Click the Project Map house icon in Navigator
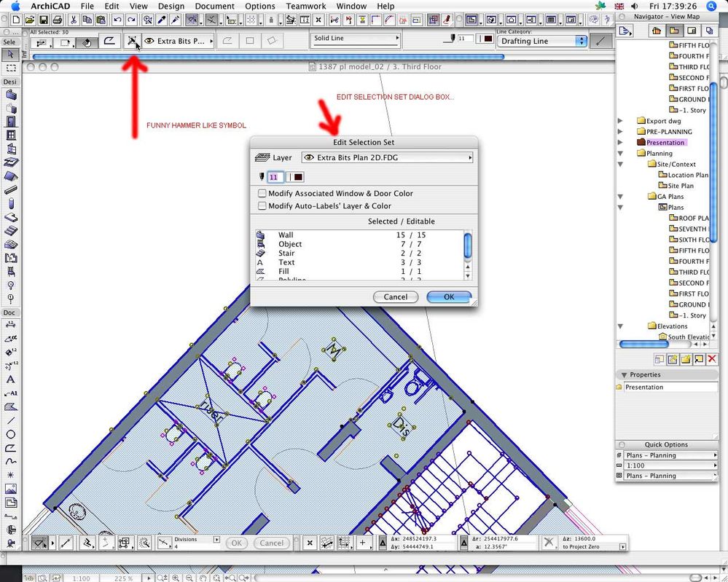Viewport: 728px width, 582px height. pos(657,31)
